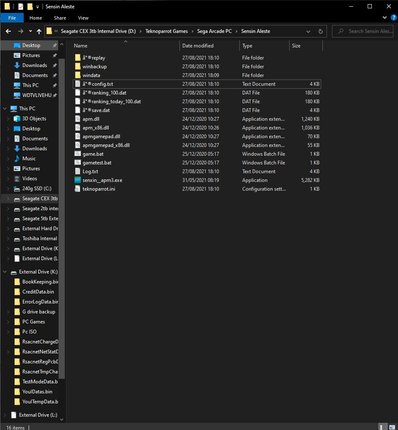Select the config.txt file icon

[x=78, y=84]
